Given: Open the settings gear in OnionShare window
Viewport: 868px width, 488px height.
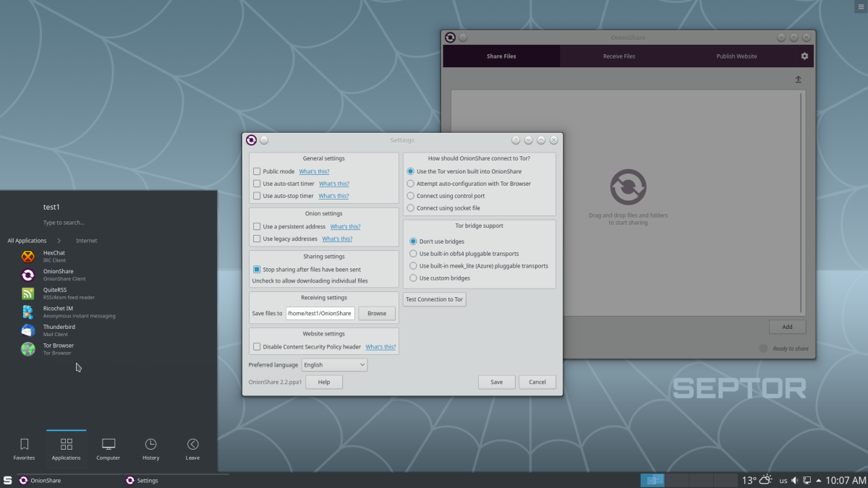Looking at the screenshot, I should [804, 56].
